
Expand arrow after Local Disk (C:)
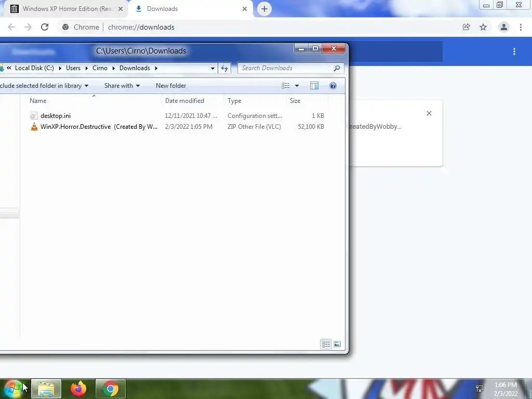click(x=60, y=68)
